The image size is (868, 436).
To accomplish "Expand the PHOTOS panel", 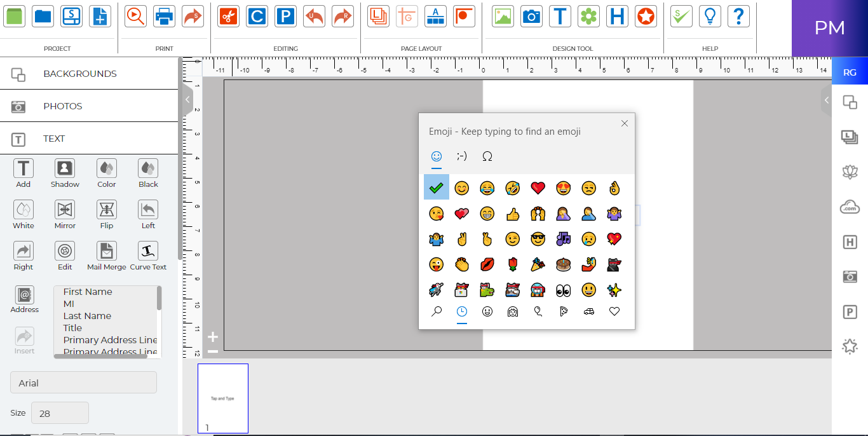I will pos(89,106).
